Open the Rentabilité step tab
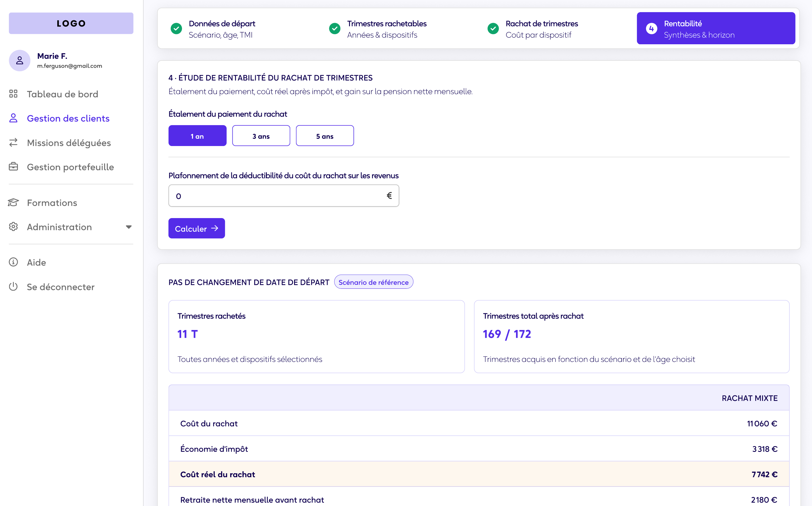The height and width of the screenshot is (506, 812). coord(716,28)
